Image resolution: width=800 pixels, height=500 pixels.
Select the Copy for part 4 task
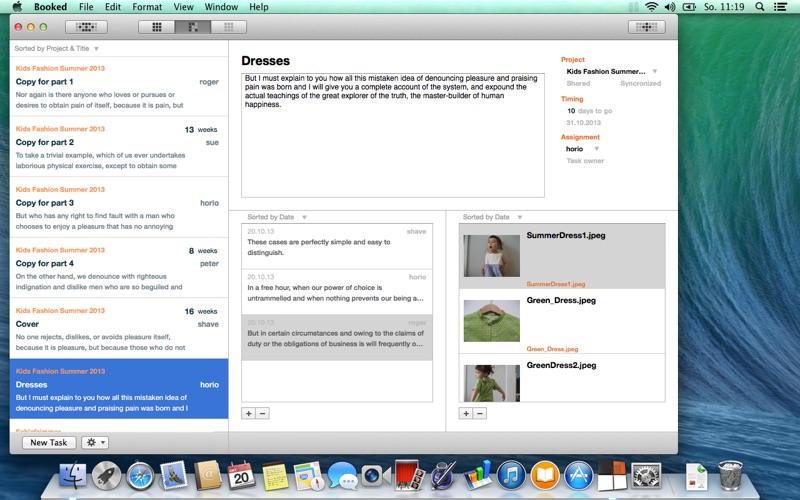click(x=119, y=268)
